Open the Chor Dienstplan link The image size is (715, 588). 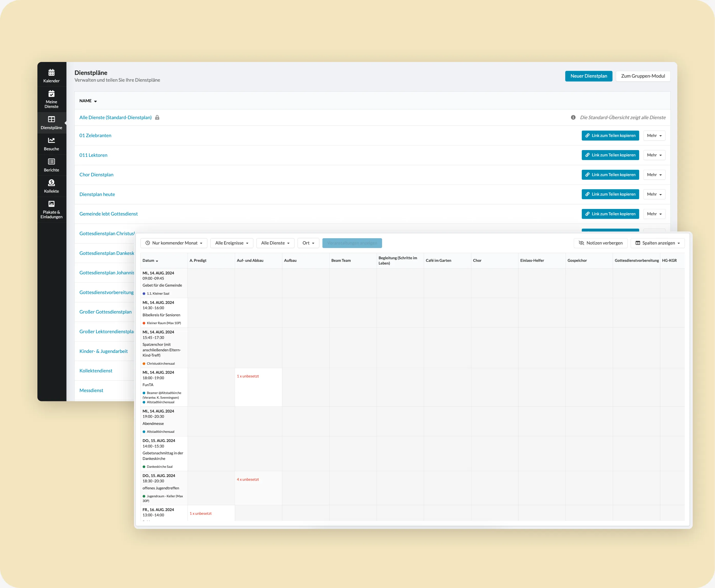(x=96, y=175)
